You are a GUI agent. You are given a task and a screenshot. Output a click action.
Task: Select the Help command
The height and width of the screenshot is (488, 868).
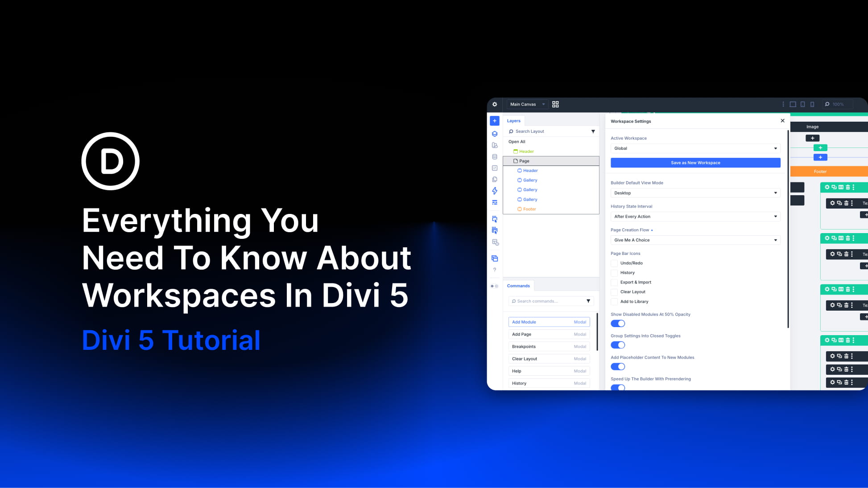click(549, 371)
